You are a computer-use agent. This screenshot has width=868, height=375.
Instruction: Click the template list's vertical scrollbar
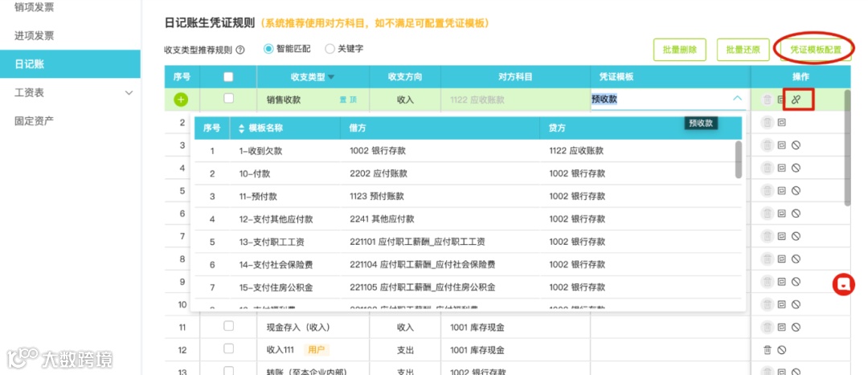pyautogui.click(x=739, y=159)
